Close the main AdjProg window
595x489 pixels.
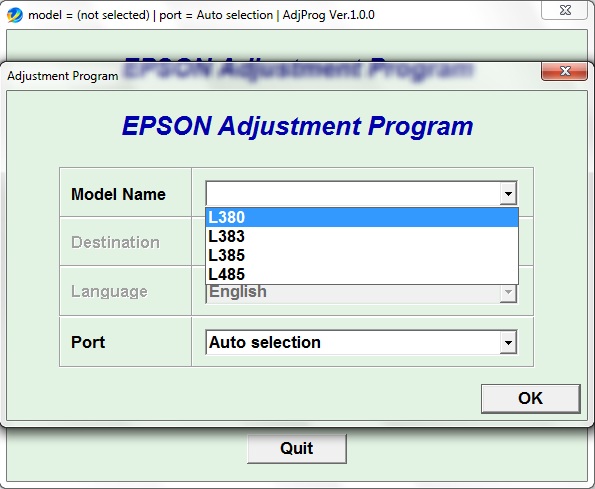pyautogui.click(x=564, y=10)
